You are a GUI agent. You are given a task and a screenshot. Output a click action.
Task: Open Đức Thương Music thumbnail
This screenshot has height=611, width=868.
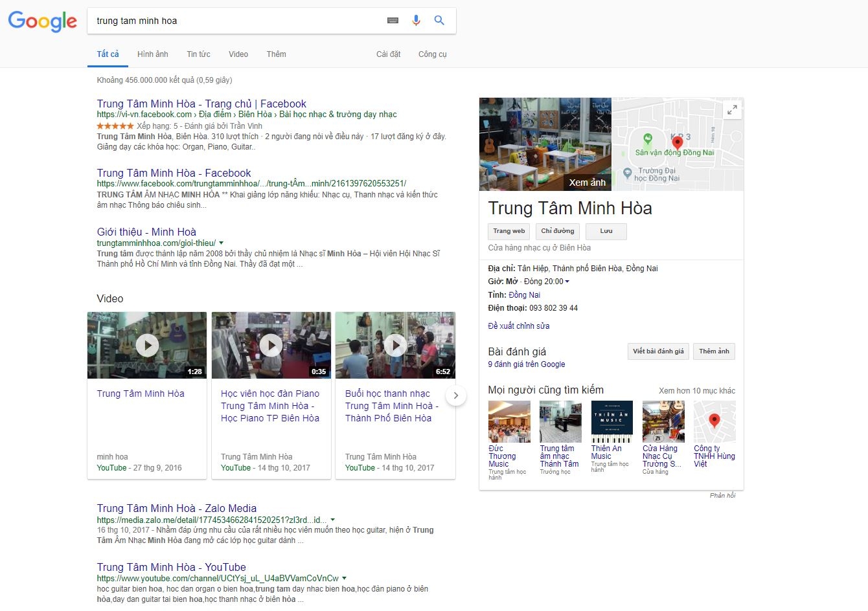[x=508, y=421]
